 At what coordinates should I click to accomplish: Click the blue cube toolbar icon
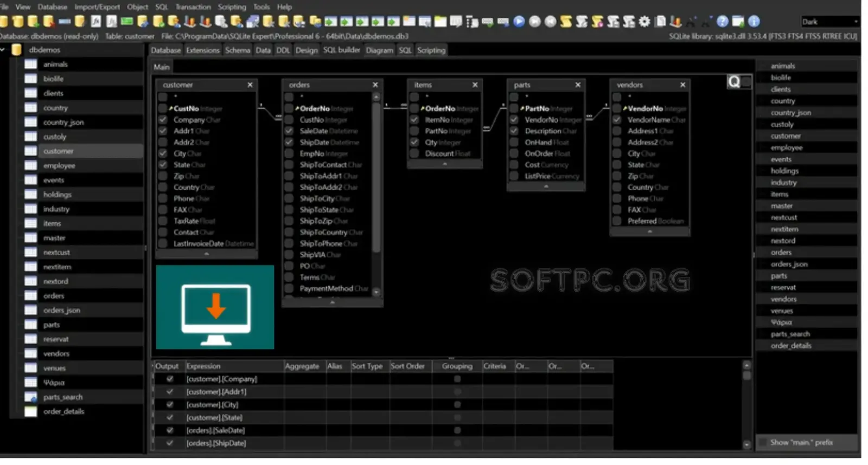252,22
